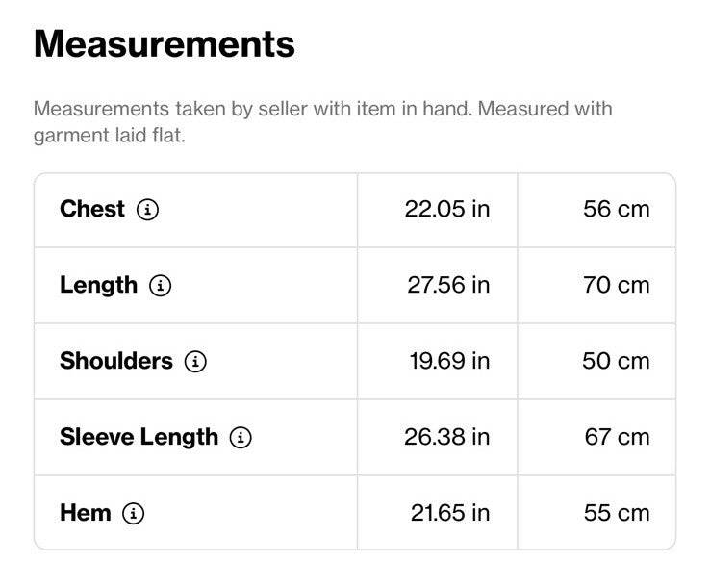Click the Shoulders label text
This screenshot has height=588, width=710.
[x=116, y=361]
